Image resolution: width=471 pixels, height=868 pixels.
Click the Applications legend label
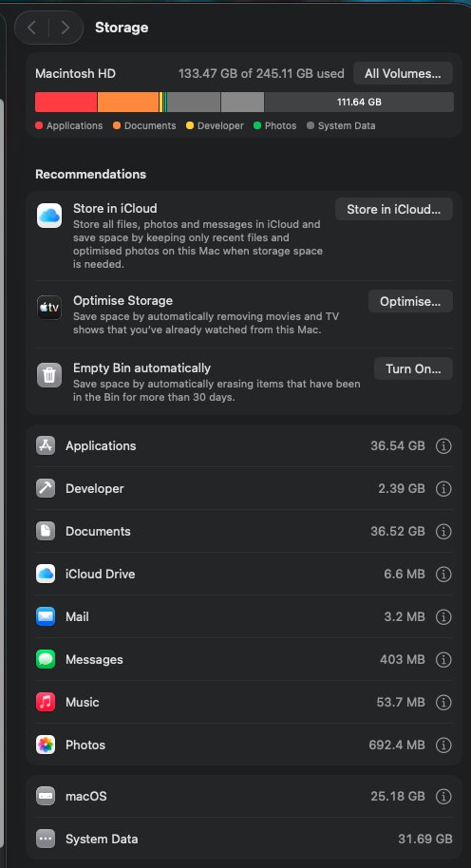[x=75, y=125]
